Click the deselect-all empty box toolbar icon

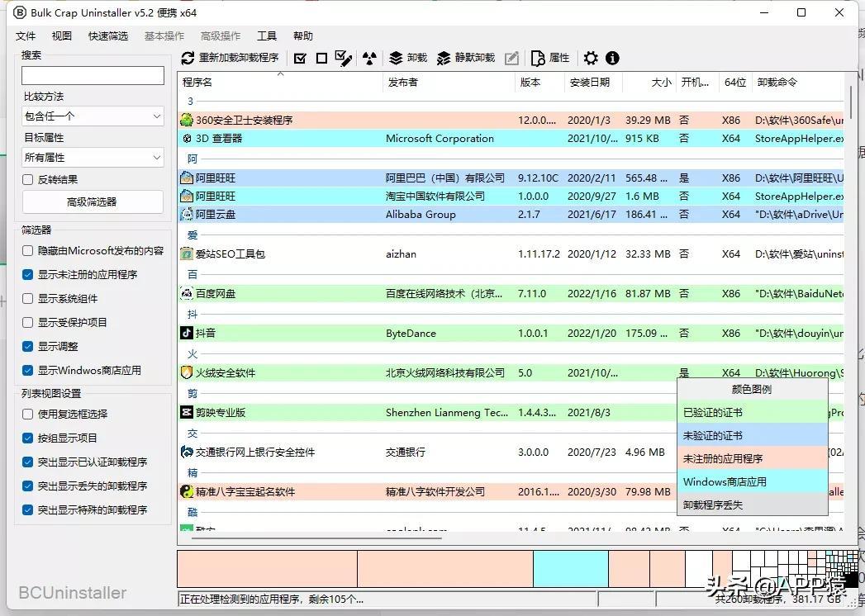(321, 58)
